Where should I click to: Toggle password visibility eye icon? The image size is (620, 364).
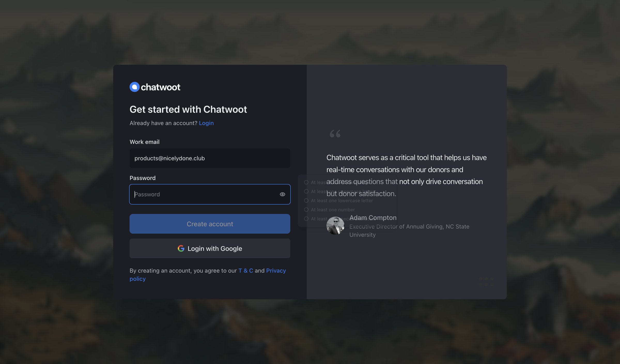282,194
